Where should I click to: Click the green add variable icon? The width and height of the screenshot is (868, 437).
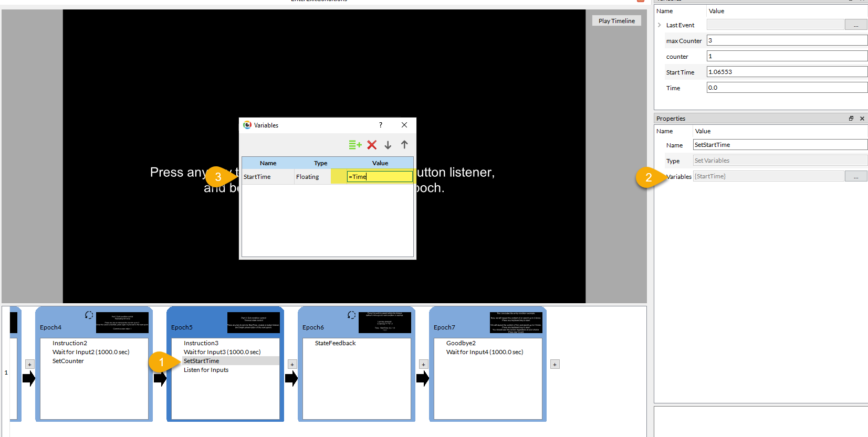point(355,145)
